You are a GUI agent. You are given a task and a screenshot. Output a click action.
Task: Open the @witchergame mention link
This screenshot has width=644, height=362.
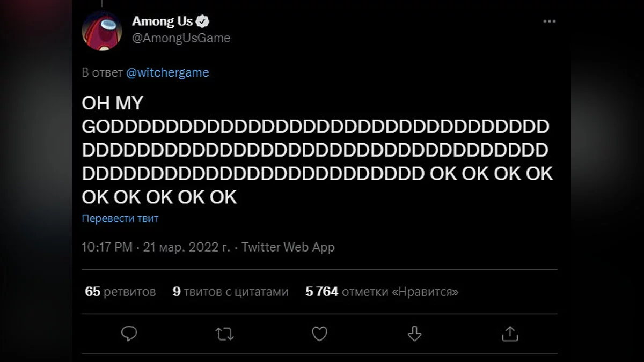pyautogui.click(x=167, y=73)
